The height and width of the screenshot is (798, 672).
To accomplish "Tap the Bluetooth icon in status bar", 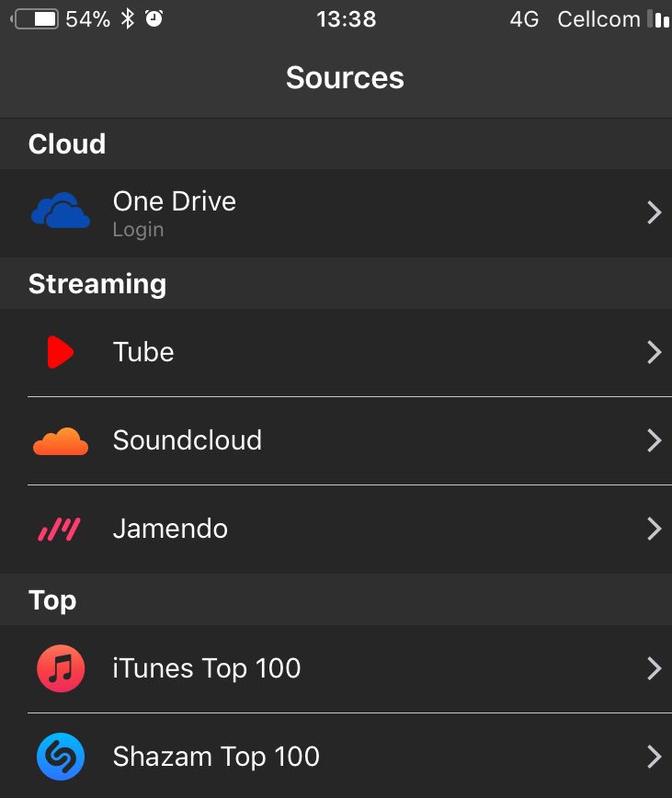I will [127, 19].
